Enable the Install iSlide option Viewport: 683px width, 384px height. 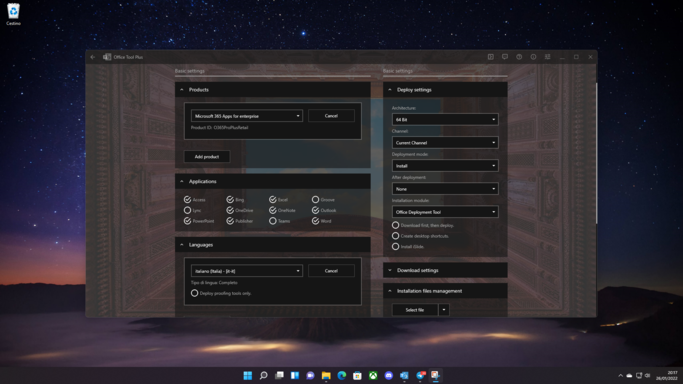pyautogui.click(x=396, y=246)
